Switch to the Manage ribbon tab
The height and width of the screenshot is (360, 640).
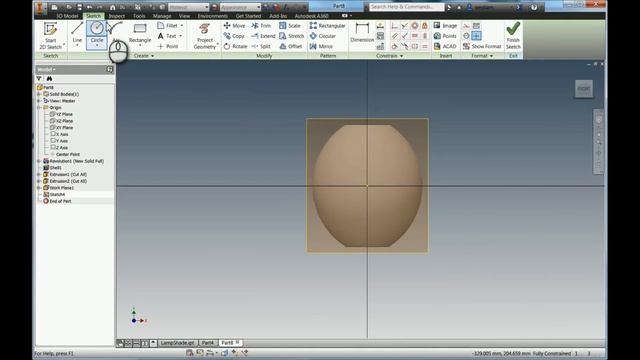[x=162, y=16]
